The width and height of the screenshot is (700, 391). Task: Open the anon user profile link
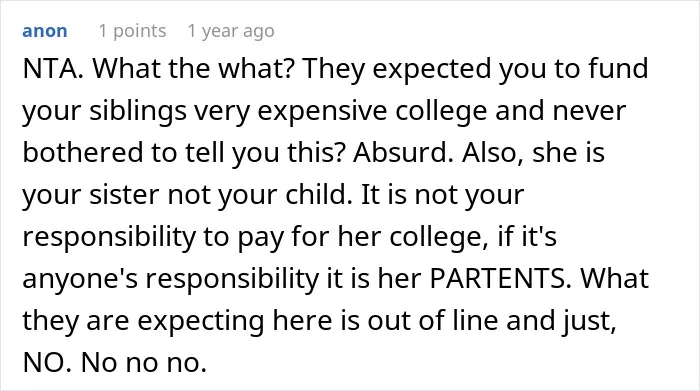(45, 31)
